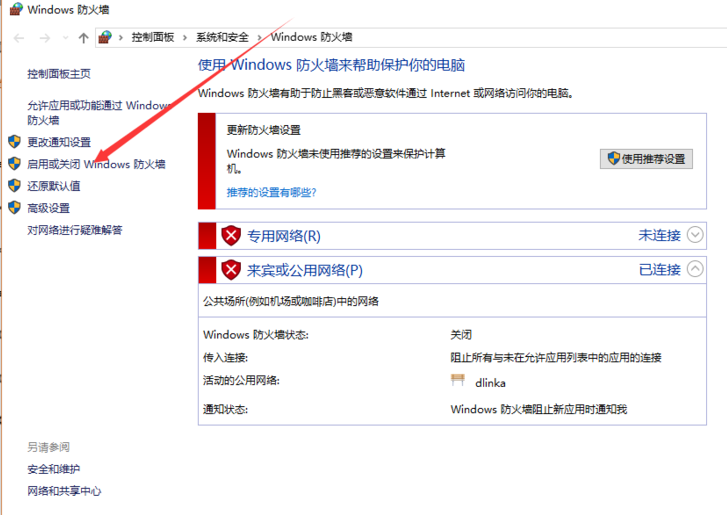727x515 pixels.
Task: Open 启用或关闭 Windows 防火墙 link
Action: tap(96, 164)
